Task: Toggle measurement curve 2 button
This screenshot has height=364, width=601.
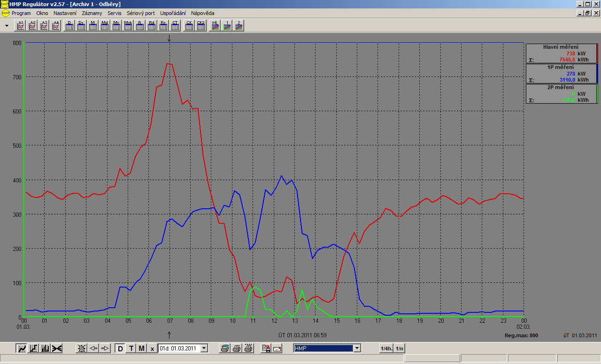Action: click(x=239, y=25)
